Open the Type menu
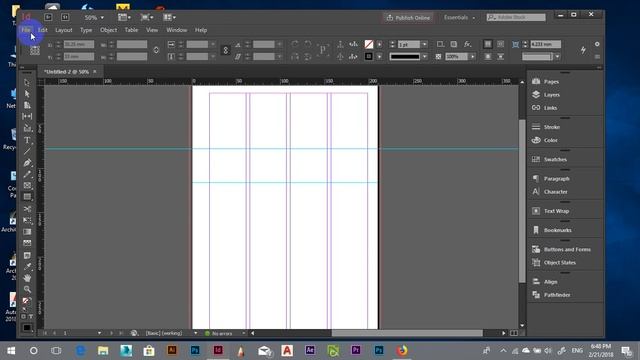The height and width of the screenshot is (360, 640). tap(86, 30)
